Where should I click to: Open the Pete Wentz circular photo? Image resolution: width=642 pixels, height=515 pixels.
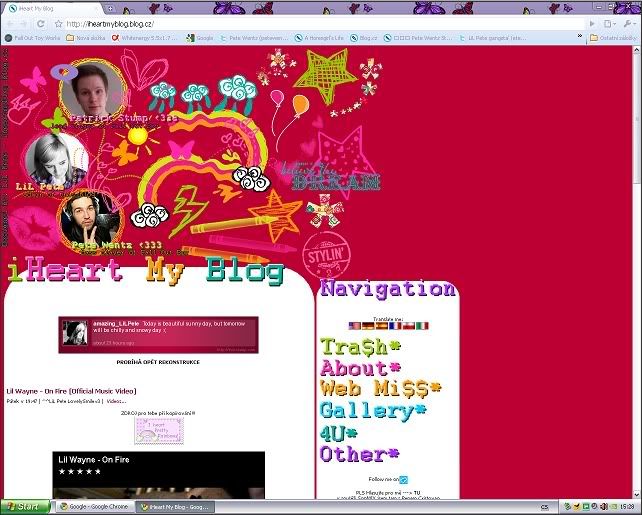point(91,218)
